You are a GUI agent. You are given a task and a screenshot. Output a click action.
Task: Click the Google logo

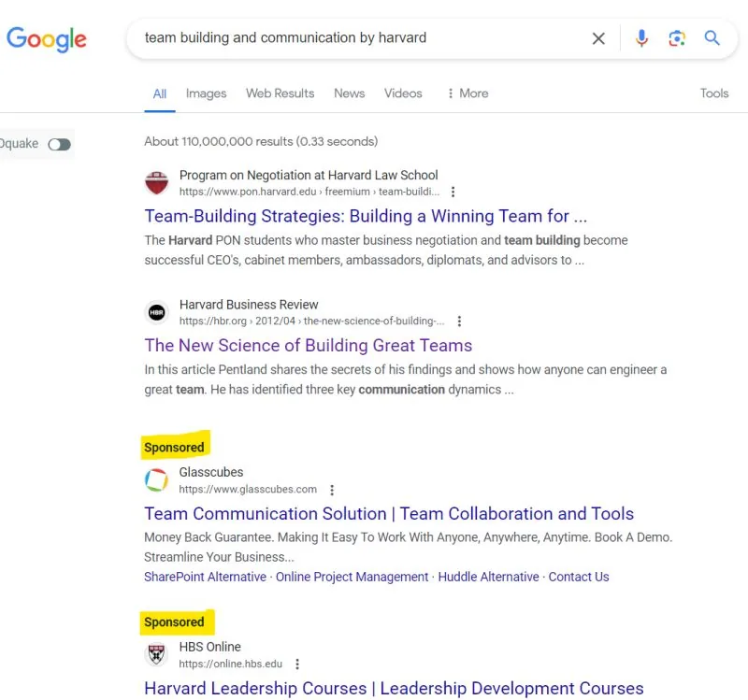[46, 39]
